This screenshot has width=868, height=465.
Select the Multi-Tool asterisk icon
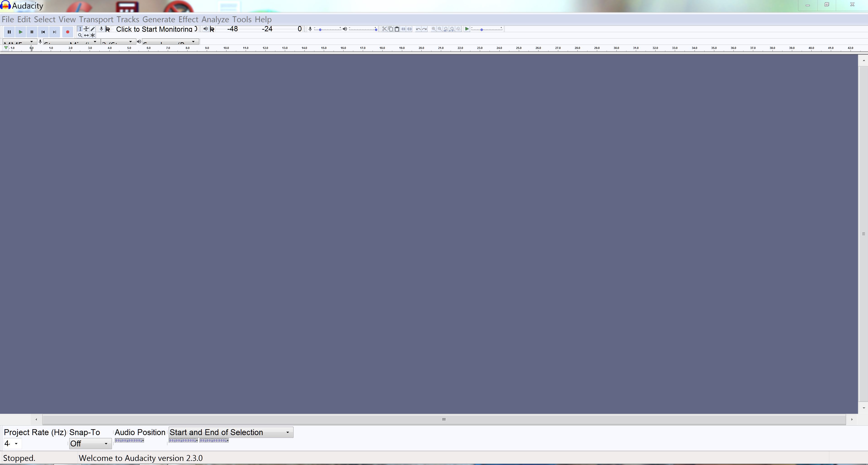[x=93, y=35]
